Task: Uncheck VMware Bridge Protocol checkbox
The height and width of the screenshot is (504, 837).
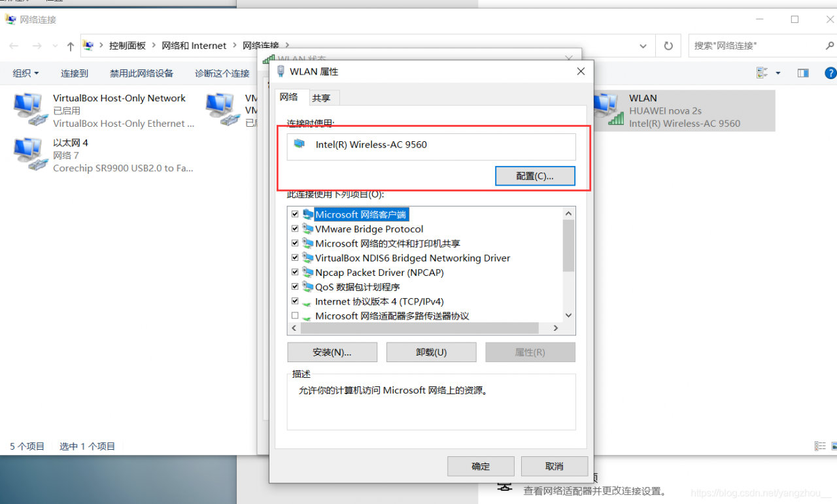Action: click(x=295, y=229)
